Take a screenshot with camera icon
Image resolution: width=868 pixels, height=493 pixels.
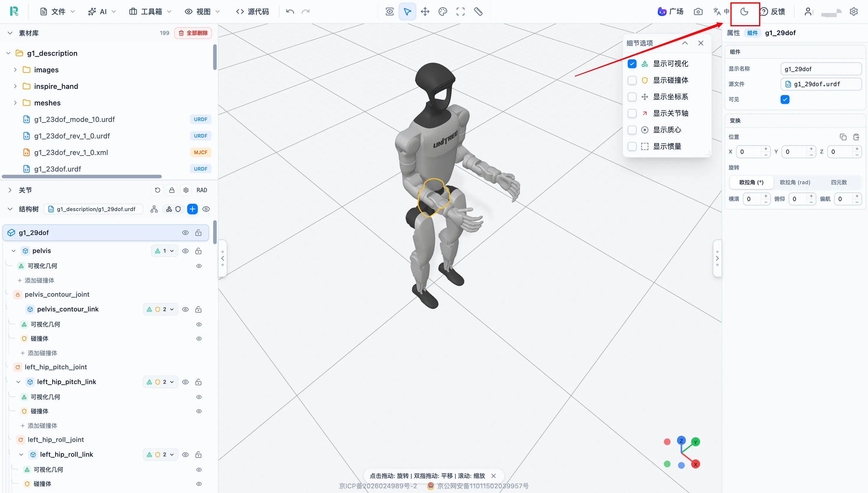698,12
